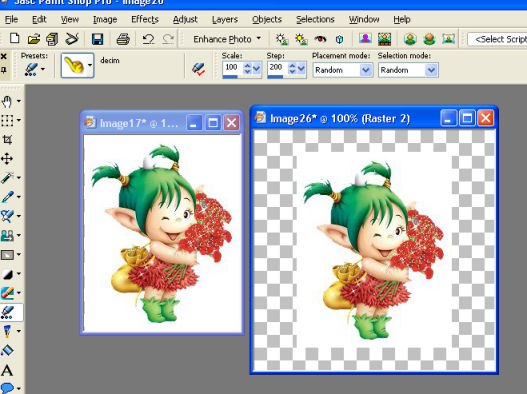
Task: Click the Redo arrow icon
Action: [x=168, y=39]
